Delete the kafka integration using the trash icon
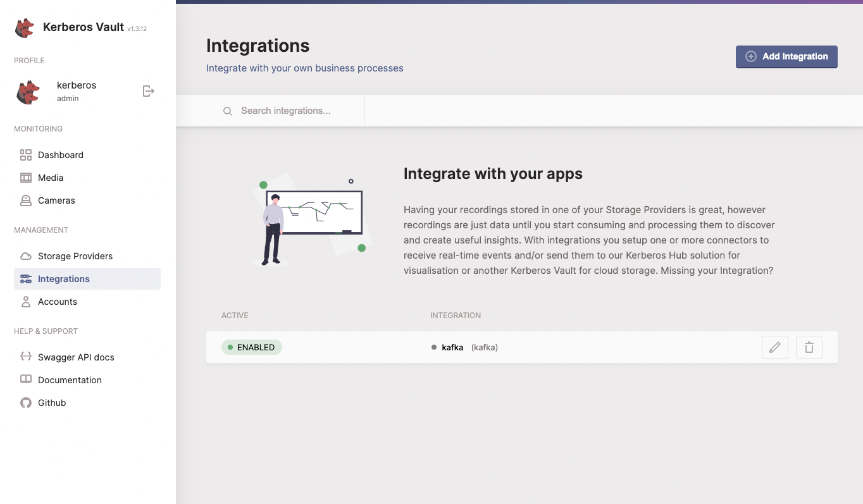The height and width of the screenshot is (504, 863). [x=809, y=347]
